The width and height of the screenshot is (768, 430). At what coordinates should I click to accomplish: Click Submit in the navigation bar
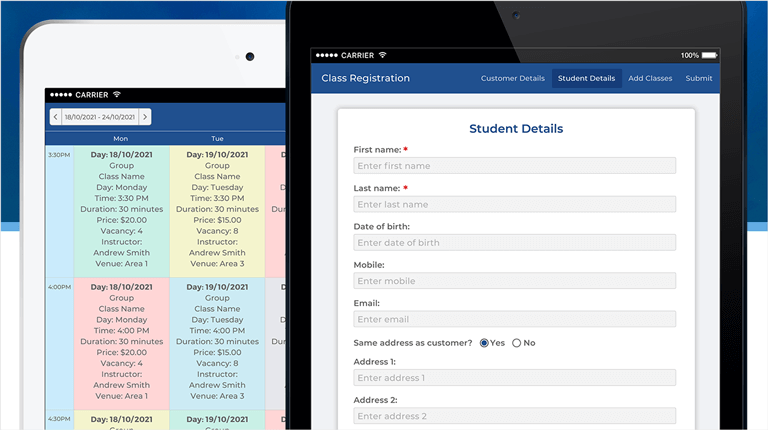pyautogui.click(x=699, y=78)
